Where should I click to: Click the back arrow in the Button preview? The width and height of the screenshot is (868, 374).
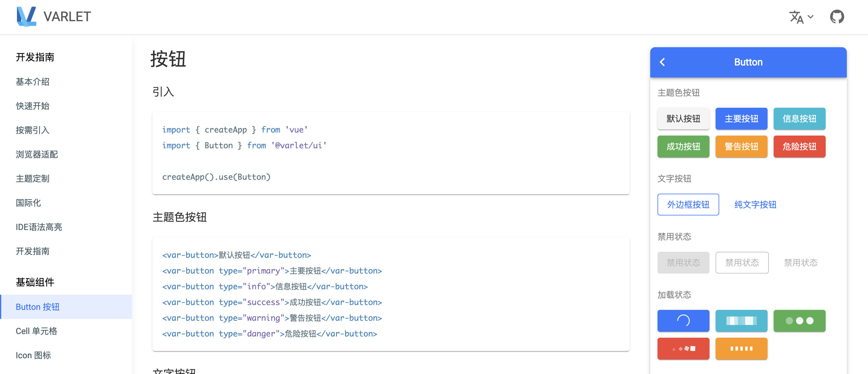coord(662,62)
